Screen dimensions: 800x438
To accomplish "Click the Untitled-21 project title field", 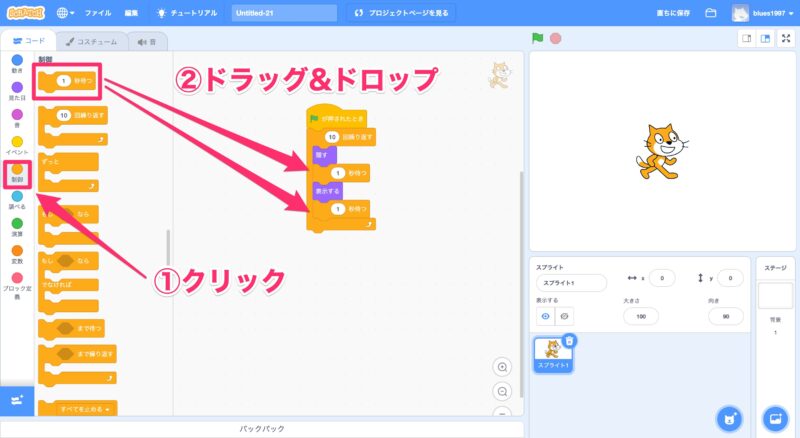I will 284,13.
